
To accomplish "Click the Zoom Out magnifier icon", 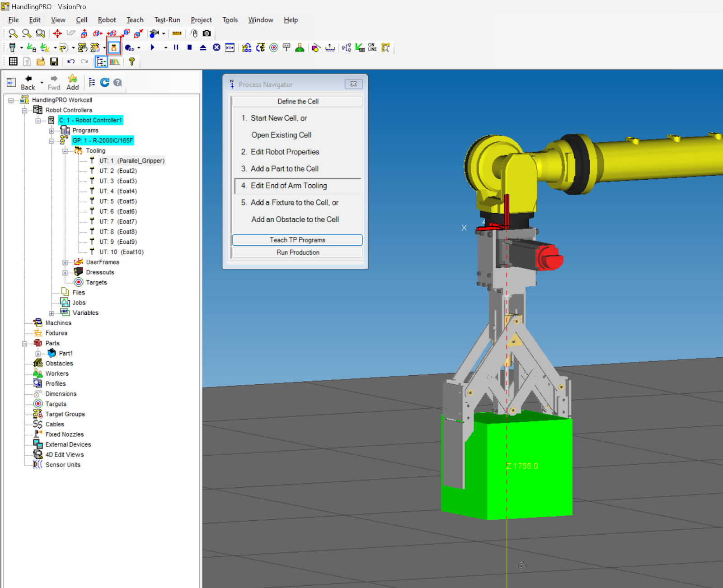I will pos(27,33).
